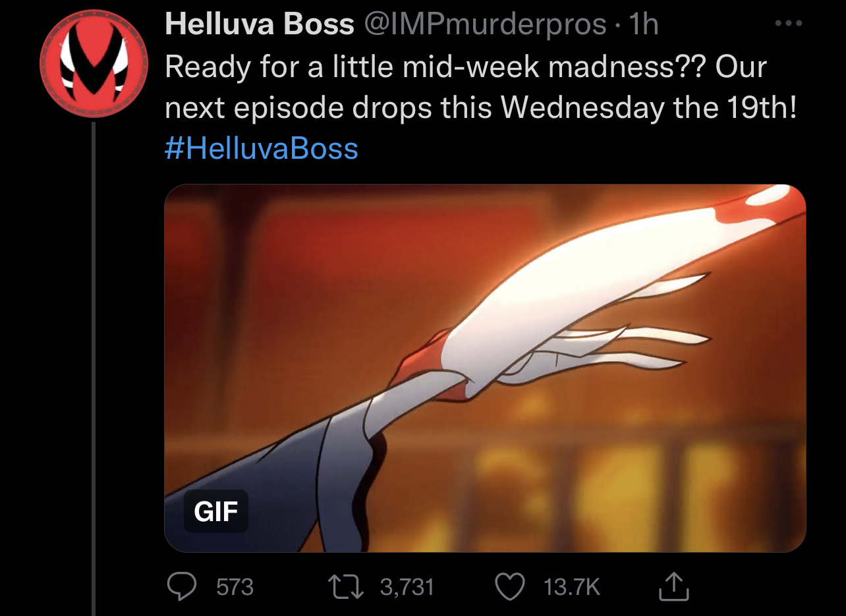The height and width of the screenshot is (616, 846).
Task: Click the text 'Wednesday the 19th!'
Action: [x=649, y=107]
